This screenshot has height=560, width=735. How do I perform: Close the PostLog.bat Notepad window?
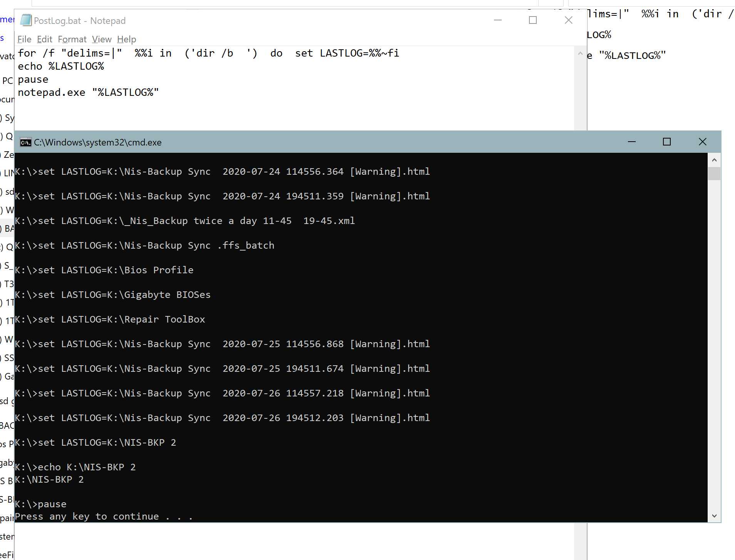[x=569, y=20]
